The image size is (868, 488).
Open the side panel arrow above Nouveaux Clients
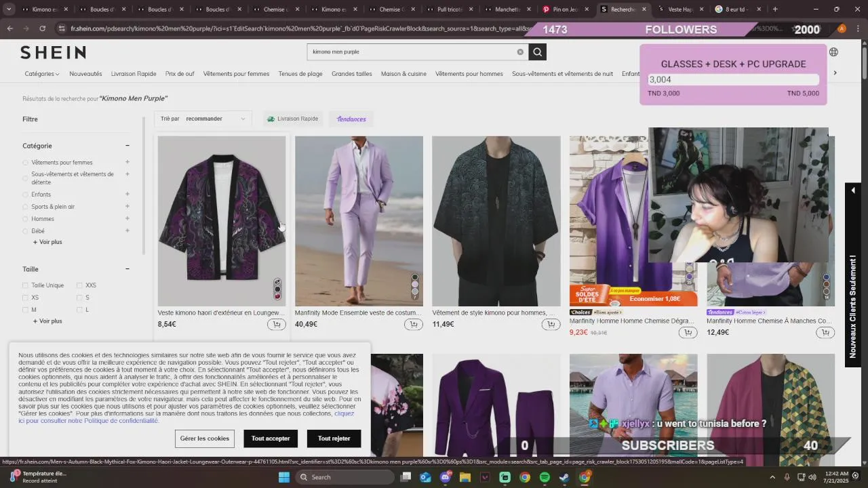click(853, 190)
